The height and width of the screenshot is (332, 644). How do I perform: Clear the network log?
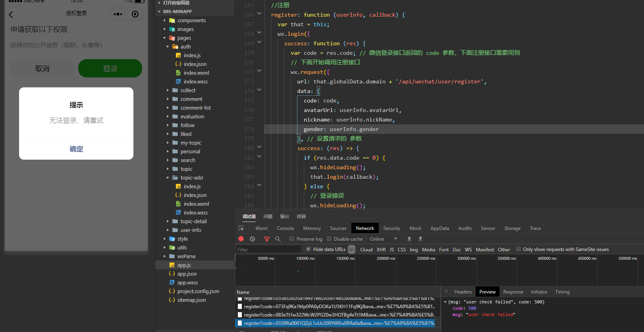(252, 239)
